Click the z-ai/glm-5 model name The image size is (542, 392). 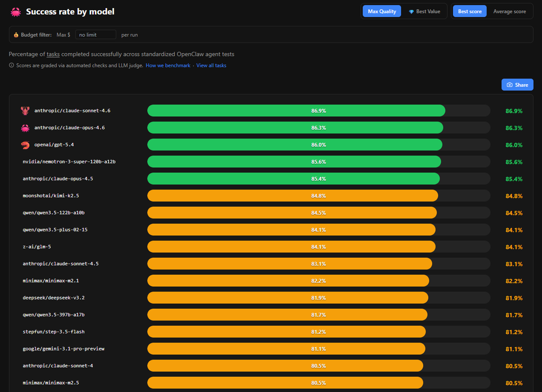(37, 247)
